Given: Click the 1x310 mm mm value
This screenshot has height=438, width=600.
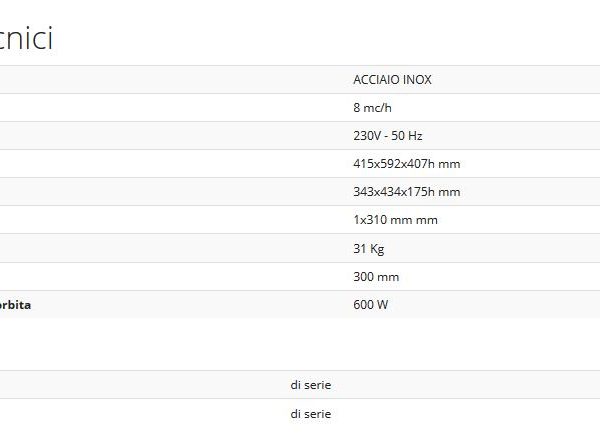Looking at the screenshot, I should pos(395,220).
